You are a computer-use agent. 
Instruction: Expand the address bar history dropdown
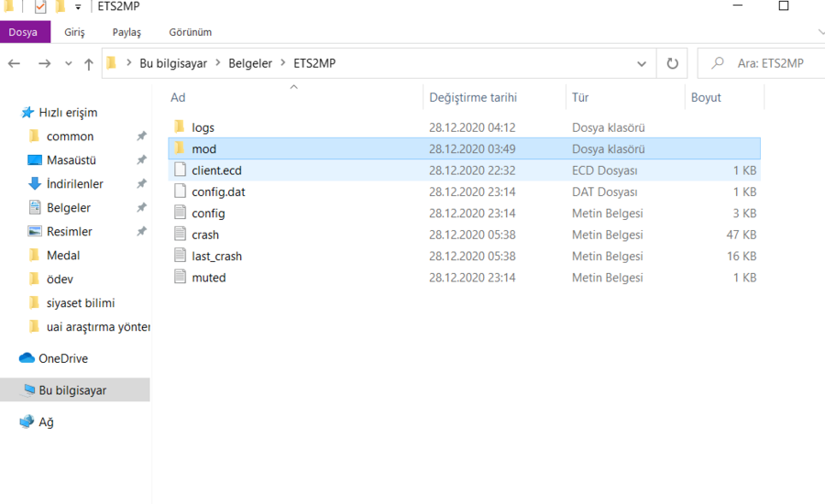click(x=642, y=63)
